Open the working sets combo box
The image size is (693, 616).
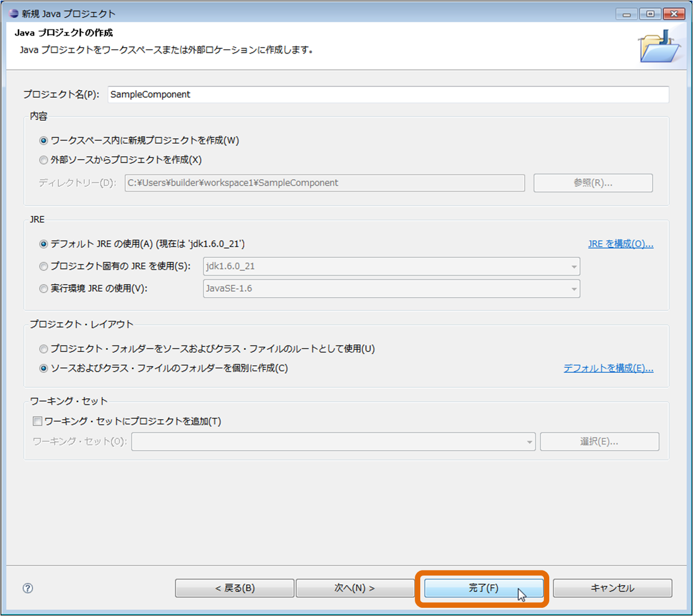tap(333, 442)
